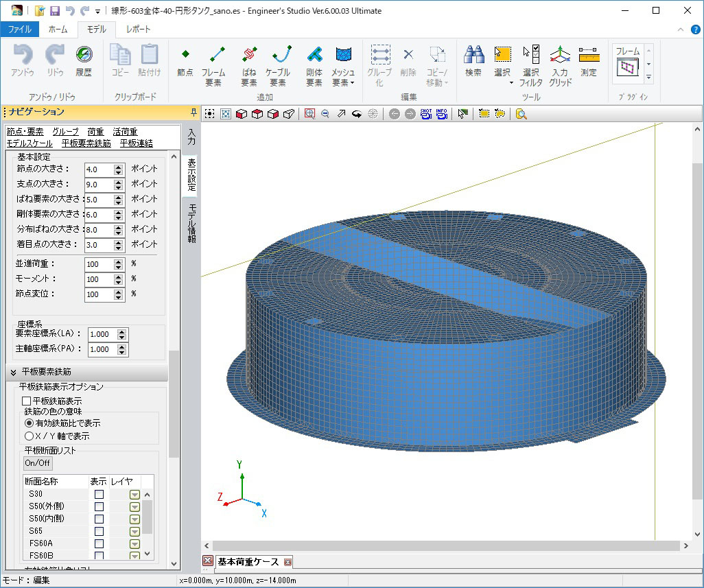Enable the 平板鉄筋表示 checkbox
The height and width of the screenshot is (588, 704).
point(27,401)
